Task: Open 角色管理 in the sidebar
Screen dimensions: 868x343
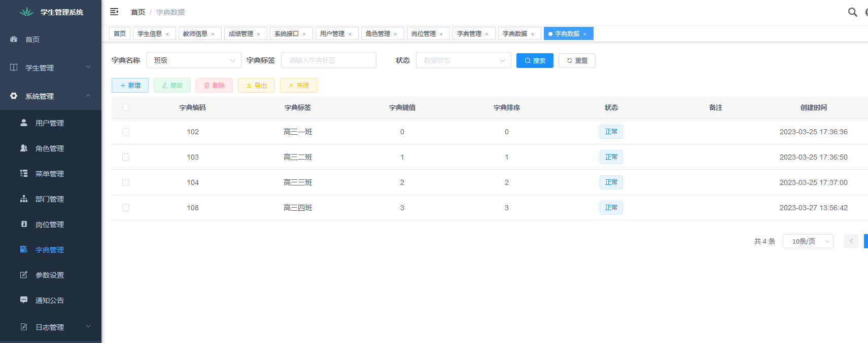Action: [x=51, y=148]
